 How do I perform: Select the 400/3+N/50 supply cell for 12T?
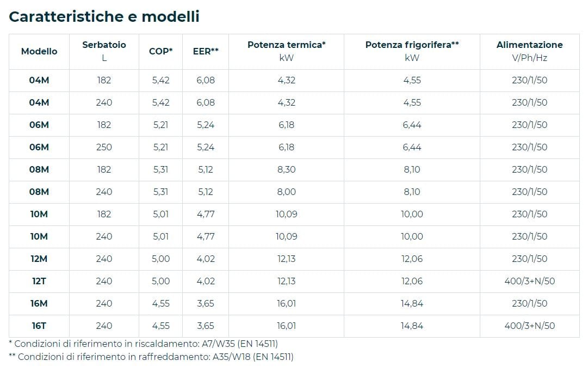click(529, 281)
